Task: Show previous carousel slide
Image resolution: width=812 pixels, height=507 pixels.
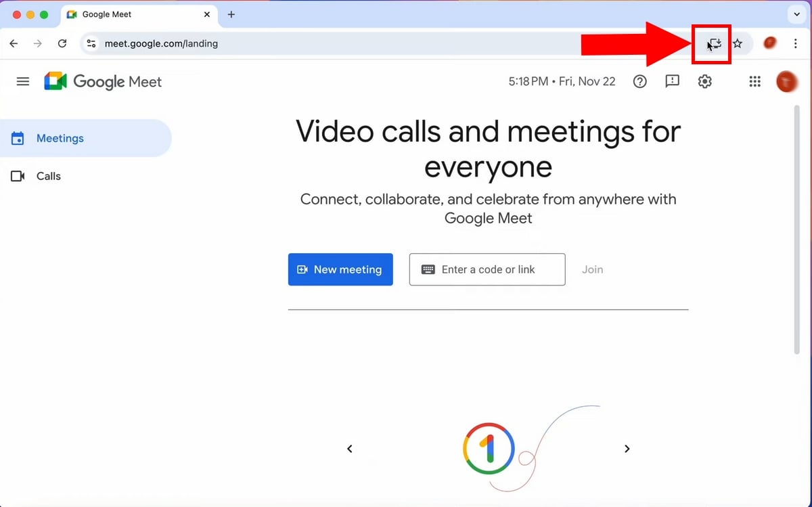Action: [350, 449]
